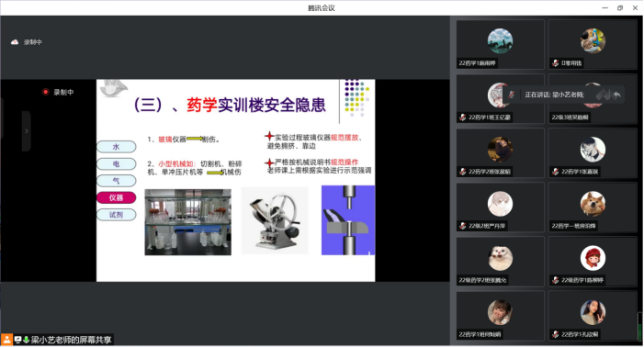This screenshot has width=644, height=347.
Task: Click the tablet press machine photo
Action: pyautogui.click(x=275, y=220)
